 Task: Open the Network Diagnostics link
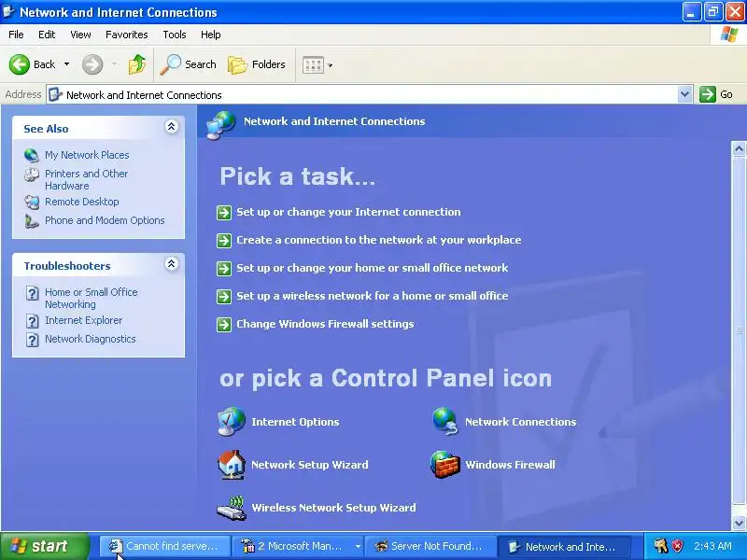[91, 339]
